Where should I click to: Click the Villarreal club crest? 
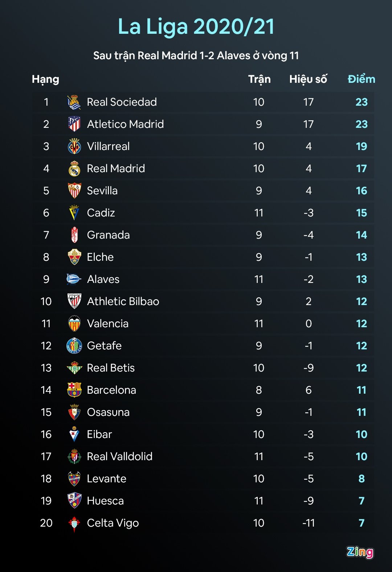74,146
